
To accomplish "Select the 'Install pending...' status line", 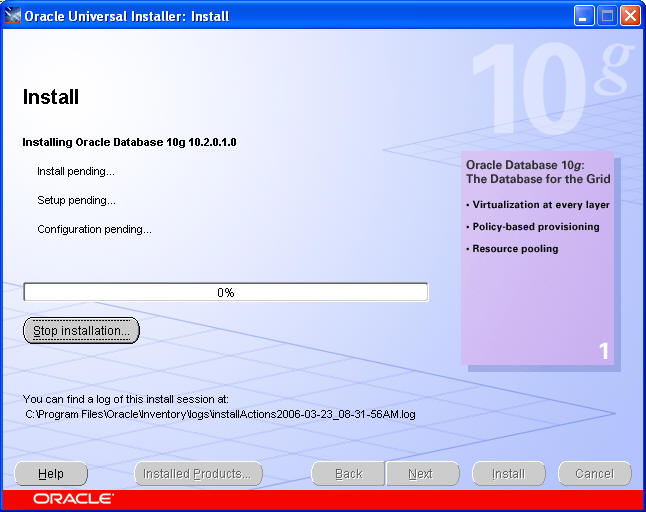I will click(x=76, y=171).
